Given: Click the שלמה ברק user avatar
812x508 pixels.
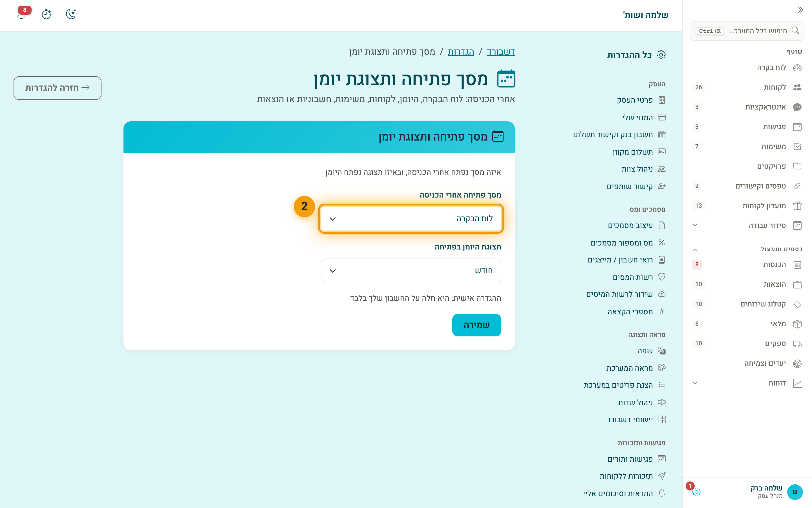Looking at the screenshot, I should click(795, 492).
